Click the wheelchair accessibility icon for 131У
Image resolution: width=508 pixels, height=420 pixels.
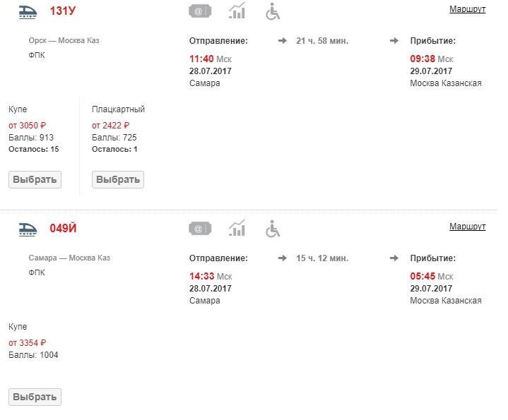[x=273, y=11]
